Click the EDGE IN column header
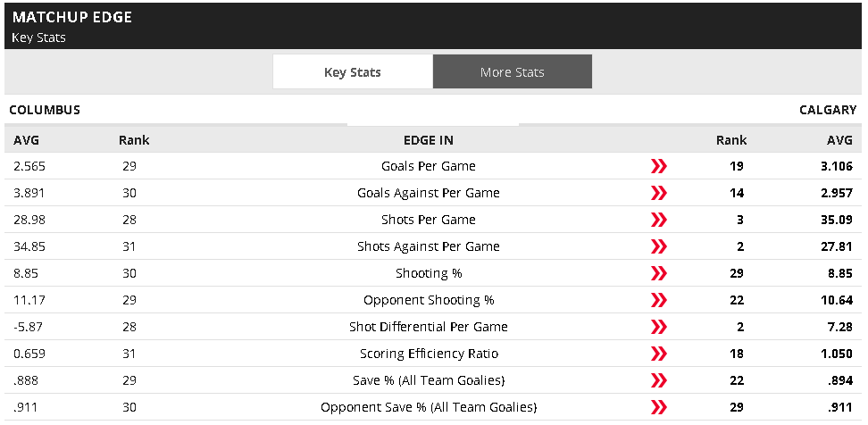868x425 pixels. (429, 140)
